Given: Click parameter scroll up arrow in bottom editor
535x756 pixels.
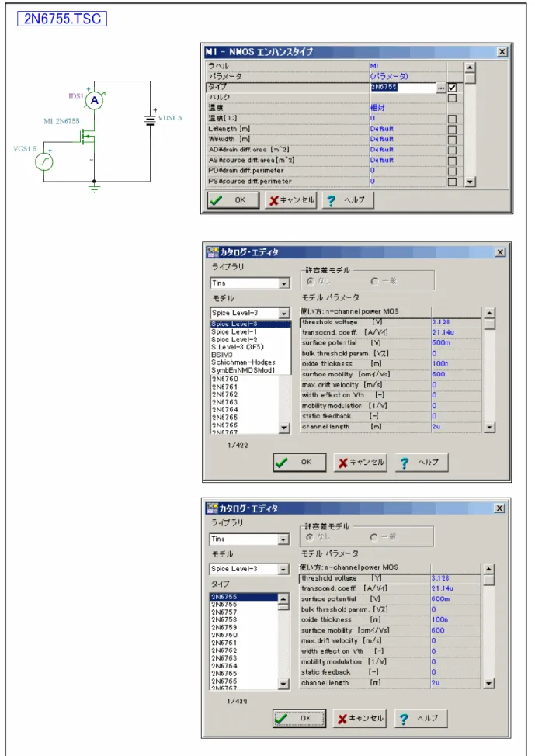Looking at the screenshot, I should [x=488, y=570].
